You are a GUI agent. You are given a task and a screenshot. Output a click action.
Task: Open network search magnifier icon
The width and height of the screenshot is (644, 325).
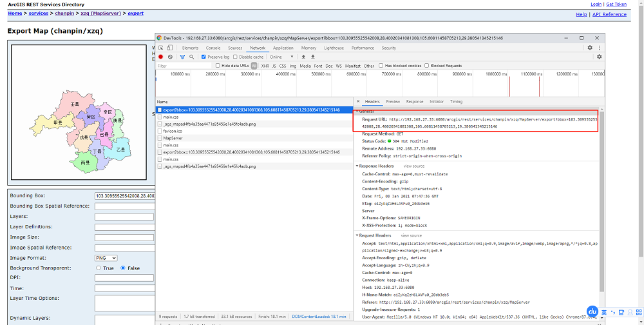point(191,57)
